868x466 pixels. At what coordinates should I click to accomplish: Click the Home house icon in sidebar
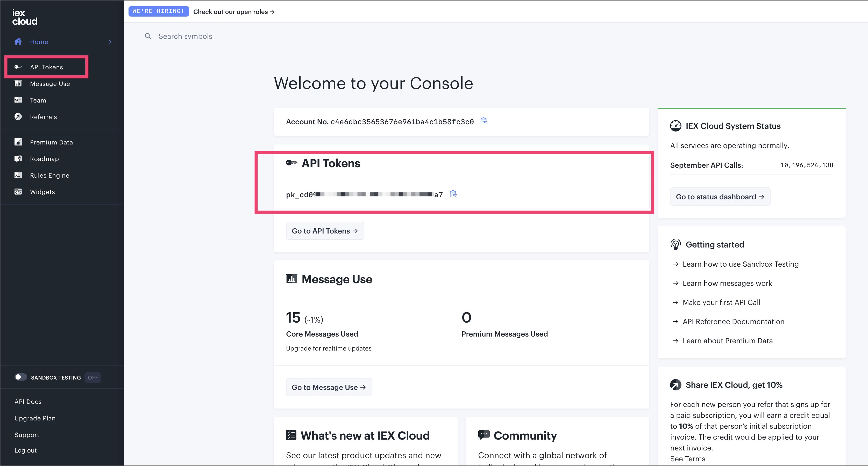coord(18,41)
